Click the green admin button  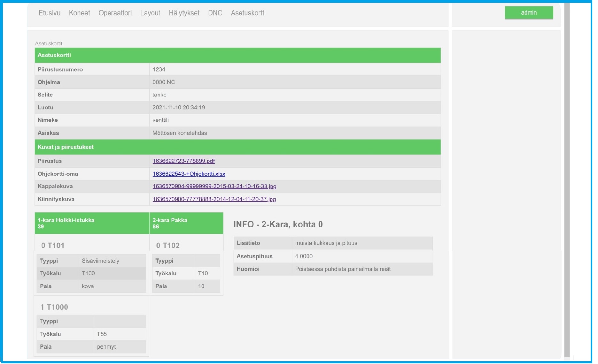click(x=529, y=13)
